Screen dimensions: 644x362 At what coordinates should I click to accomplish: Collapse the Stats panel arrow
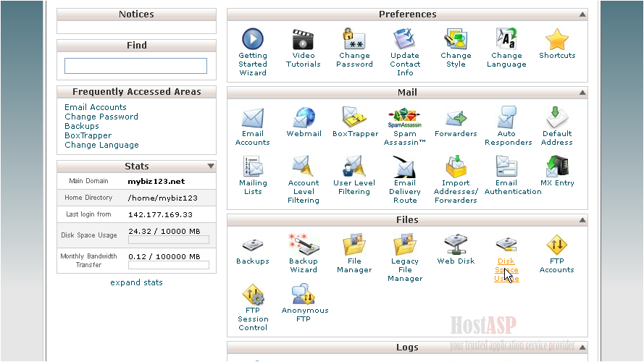(x=211, y=167)
